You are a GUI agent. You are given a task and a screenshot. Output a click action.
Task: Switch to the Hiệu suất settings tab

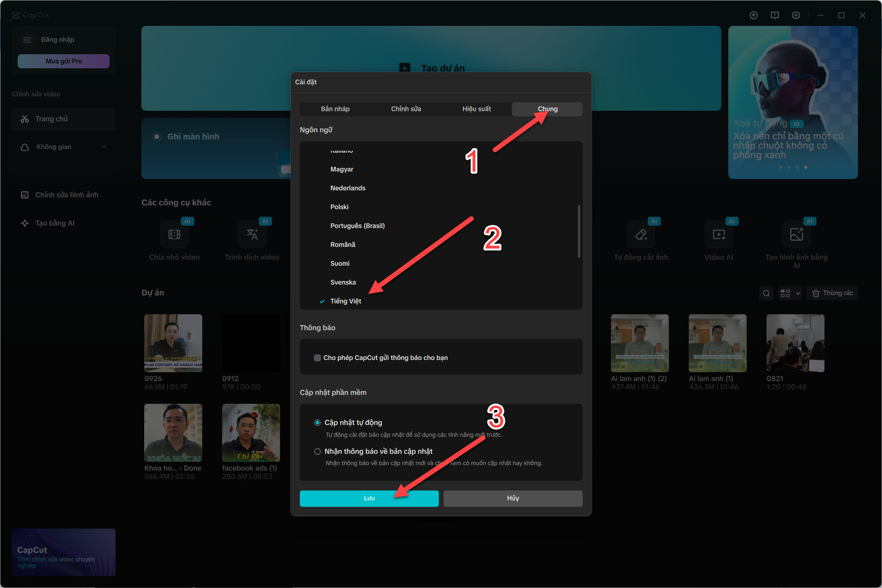pos(476,109)
